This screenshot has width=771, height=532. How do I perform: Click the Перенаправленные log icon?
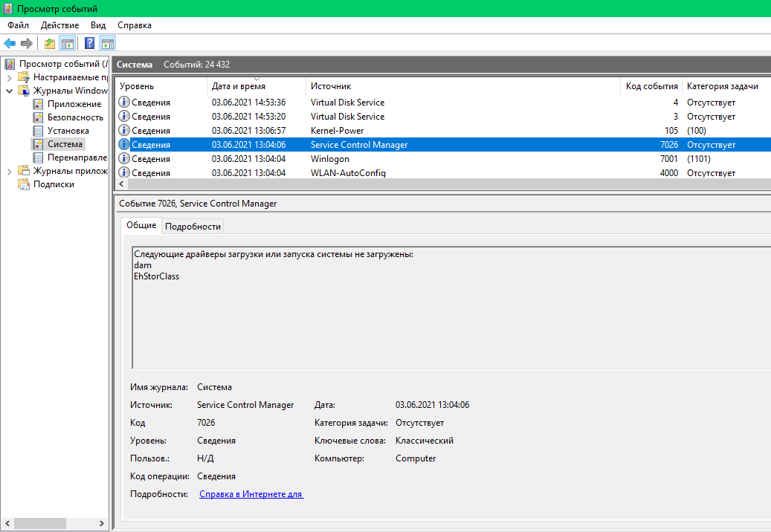38,158
